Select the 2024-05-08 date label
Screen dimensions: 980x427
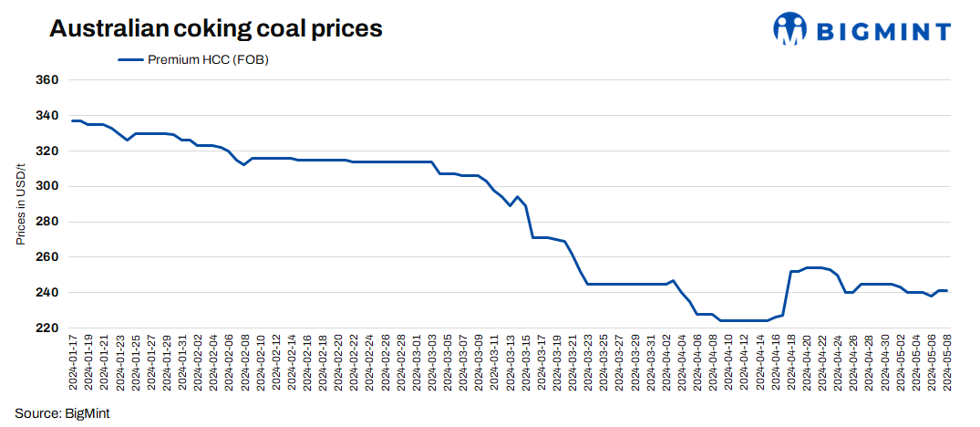[x=947, y=364]
